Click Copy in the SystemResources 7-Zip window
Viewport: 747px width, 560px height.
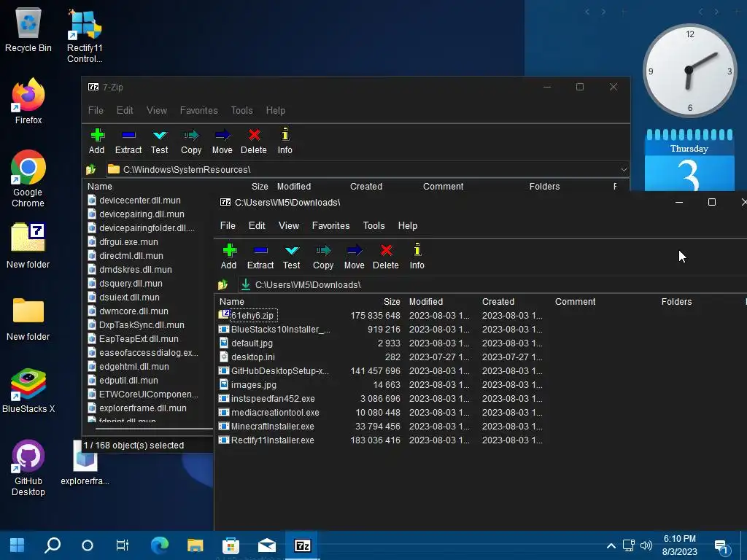tap(191, 141)
